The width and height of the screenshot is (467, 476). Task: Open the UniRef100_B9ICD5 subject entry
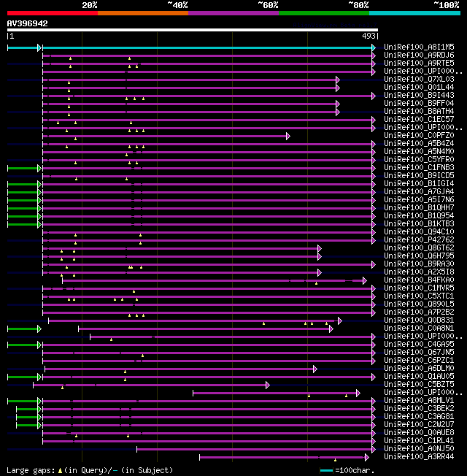pos(419,176)
